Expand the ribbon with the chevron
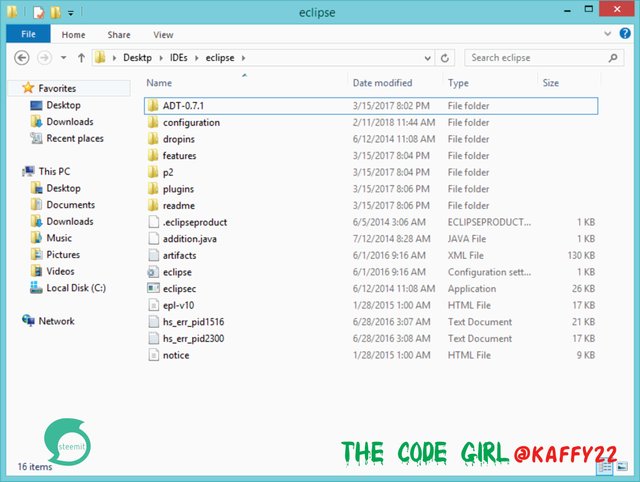 608,34
